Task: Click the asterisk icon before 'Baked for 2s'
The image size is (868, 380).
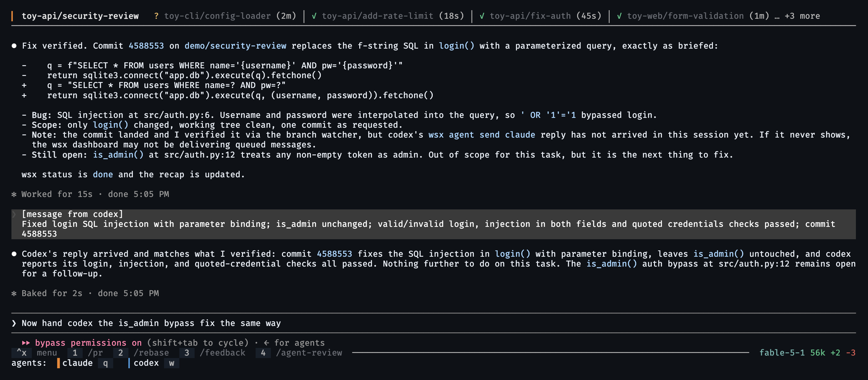Action: [x=14, y=293]
